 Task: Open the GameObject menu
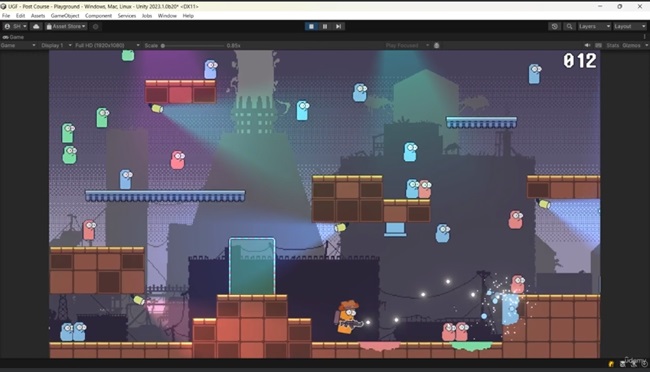[x=65, y=16]
